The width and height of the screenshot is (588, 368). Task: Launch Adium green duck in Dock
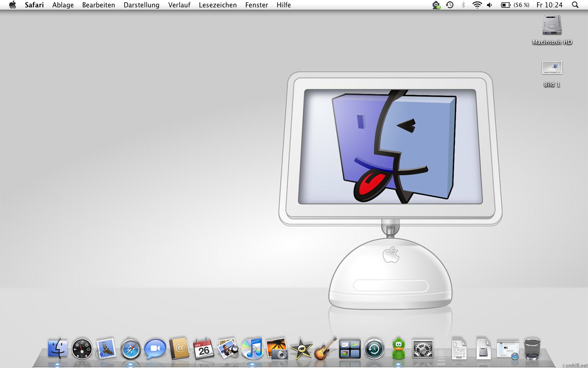(398, 348)
